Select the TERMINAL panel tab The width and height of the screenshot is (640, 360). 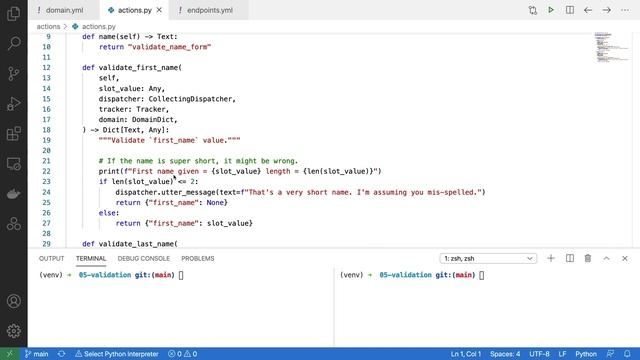(x=91, y=258)
